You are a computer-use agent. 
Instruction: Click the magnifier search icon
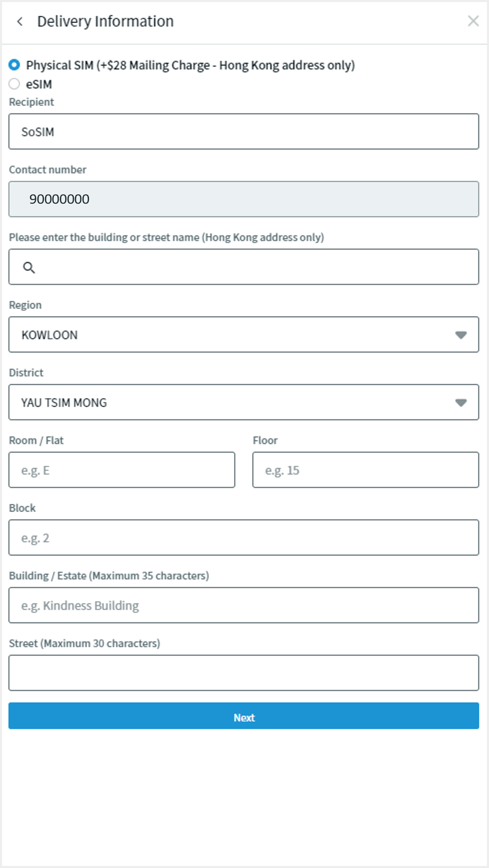(x=29, y=267)
